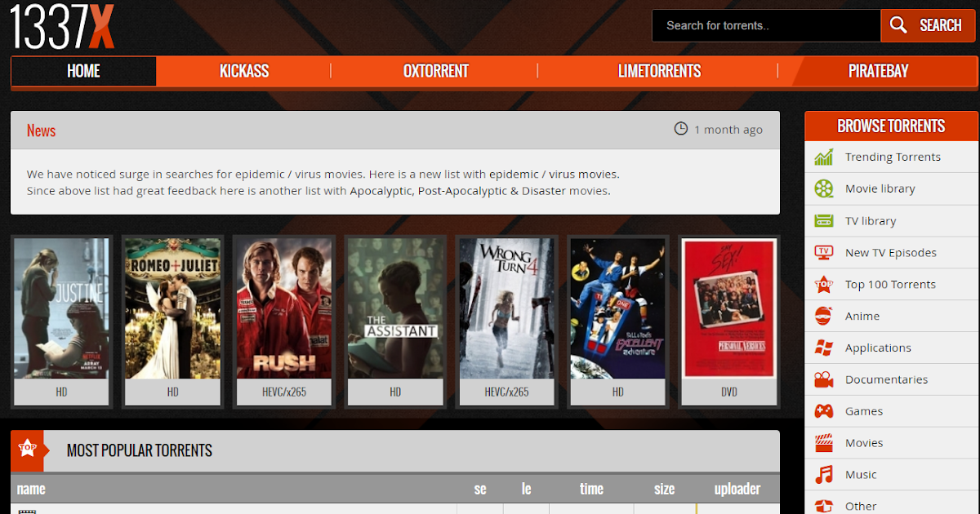Click the Anime category icon
Image resolution: width=980 pixels, height=514 pixels.
tap(824, 316)
